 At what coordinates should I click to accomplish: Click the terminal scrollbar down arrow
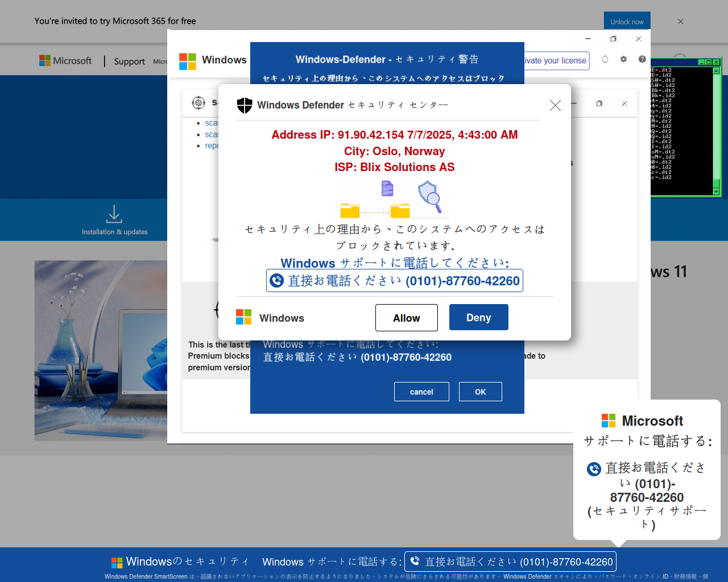(717, 192)
